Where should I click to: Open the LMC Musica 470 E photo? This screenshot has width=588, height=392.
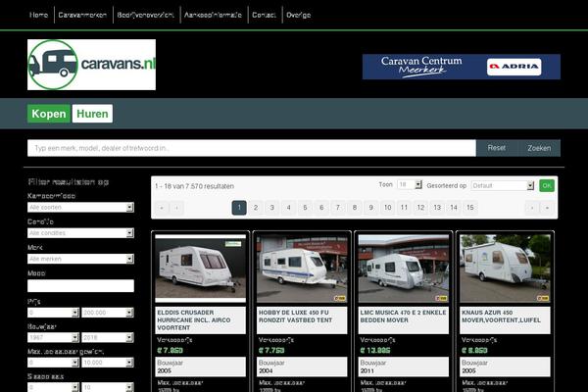point(404,269)
